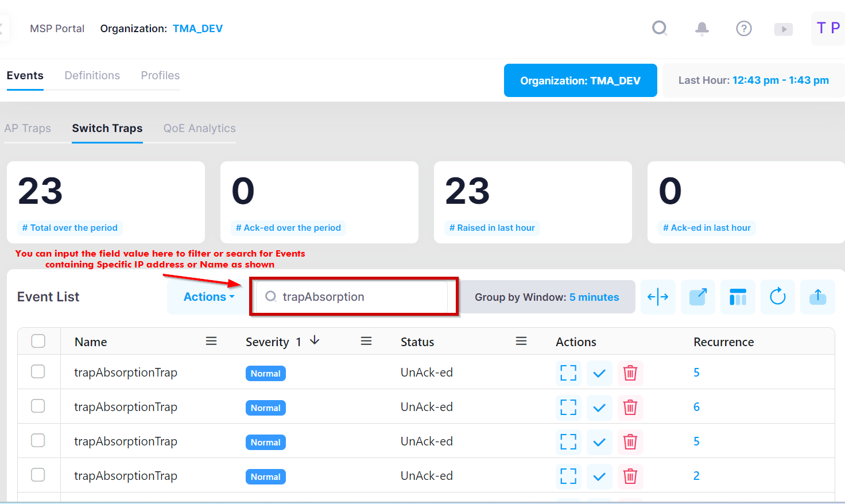This screenshot has height=504, width=845.
Task: Open the Severity column filter menu
Action: (x=366, y=340)
